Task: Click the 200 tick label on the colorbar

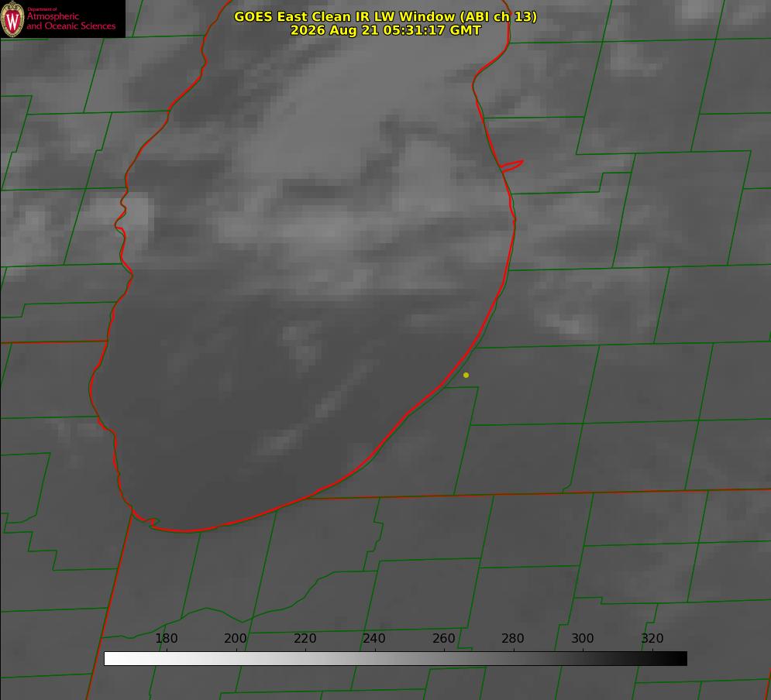Action: (236, 638)
